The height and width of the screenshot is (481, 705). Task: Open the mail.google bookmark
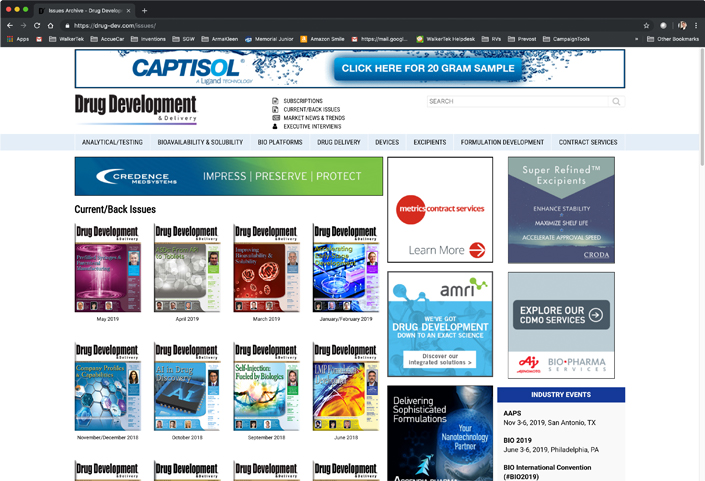[380, 39]
